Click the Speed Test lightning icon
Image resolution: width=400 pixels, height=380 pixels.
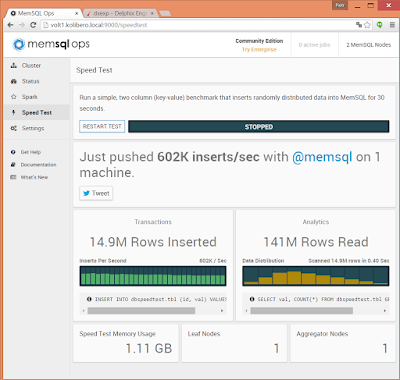pyautogui.click(x=13, y=112)
